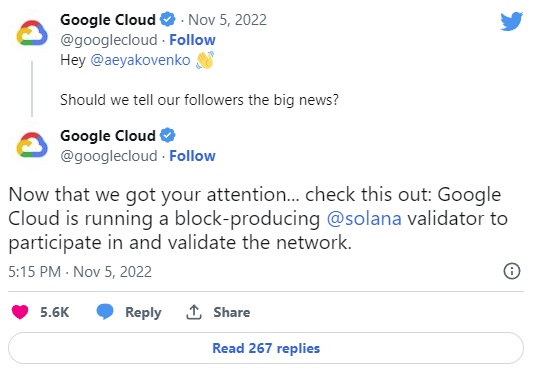The height and width of the screenshot is (376, 533).
Task: Click the blue reply speech bubble icon
Action: 105,312
